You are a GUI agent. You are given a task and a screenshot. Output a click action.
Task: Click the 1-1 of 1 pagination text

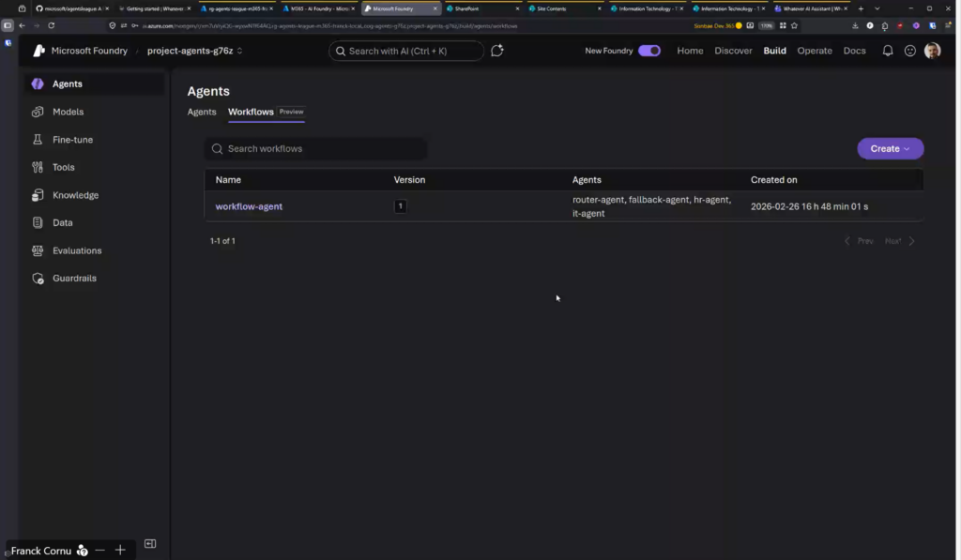[222, 241]
